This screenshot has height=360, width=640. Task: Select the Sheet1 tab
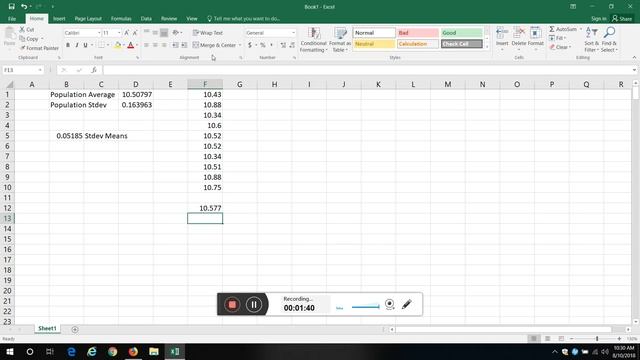coord(47,329)
